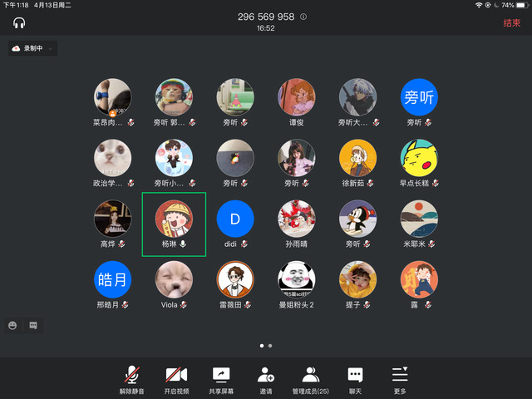532x399 pixels.
Task: Expand the 录制中 recording dropdown
Action: [51, 49]
